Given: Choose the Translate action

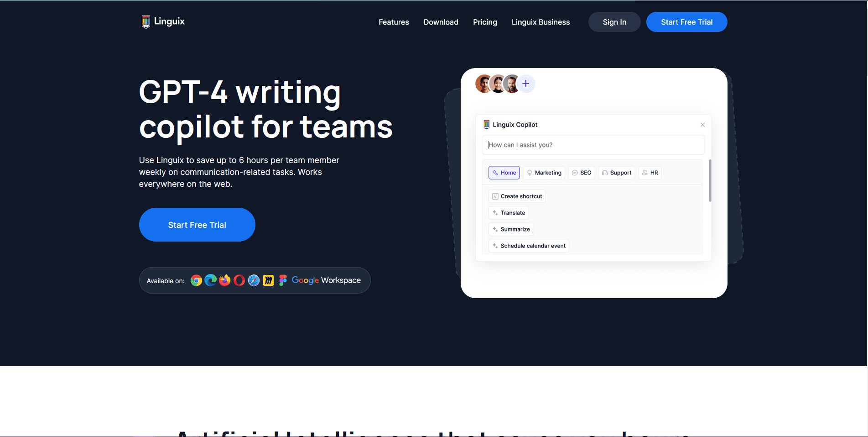Looking at the screenshot, I should click(x=509, y=213).
